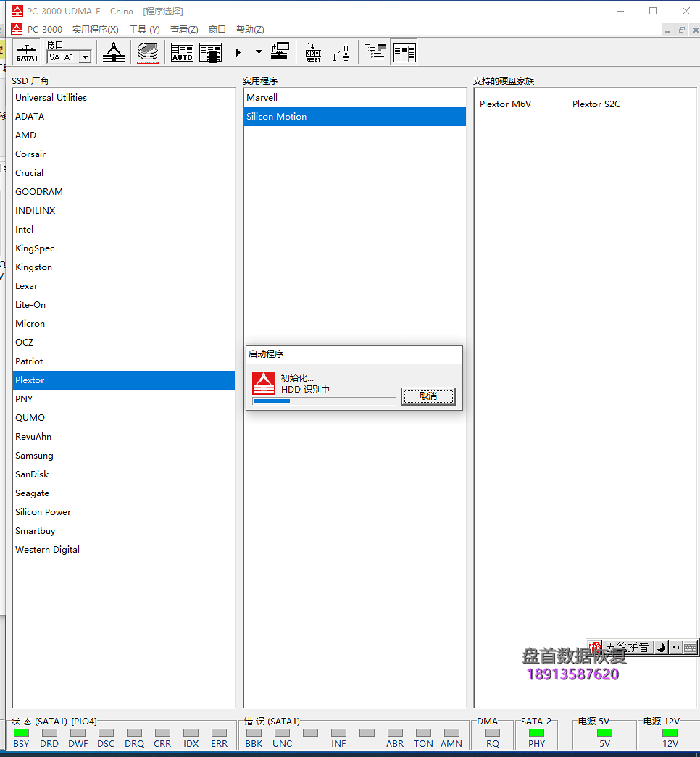Click the play arrow toolbar button
Image resolution: width=700 pixels, height=757 pixels.
point(238,52)
